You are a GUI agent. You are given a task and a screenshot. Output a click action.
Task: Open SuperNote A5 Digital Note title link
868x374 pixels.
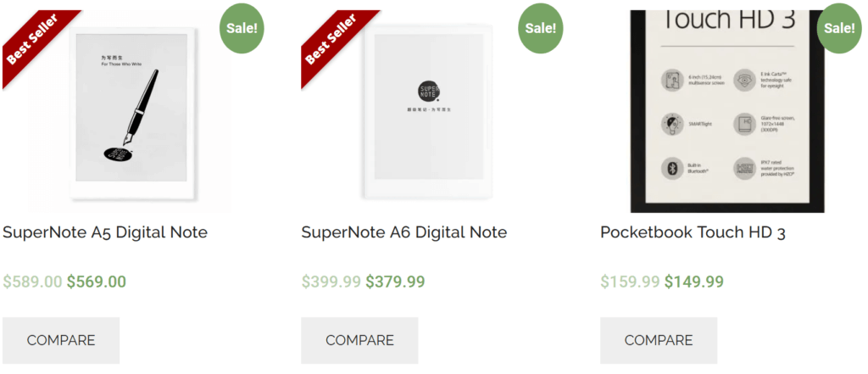[x=105, y=232]
